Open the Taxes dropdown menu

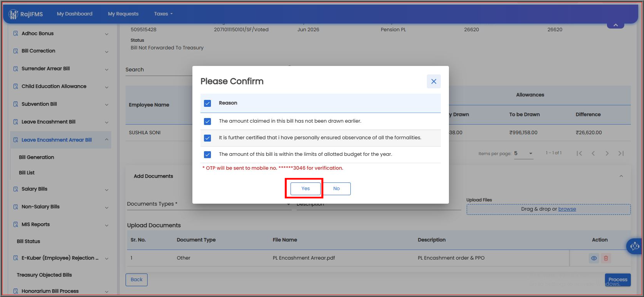163,14
